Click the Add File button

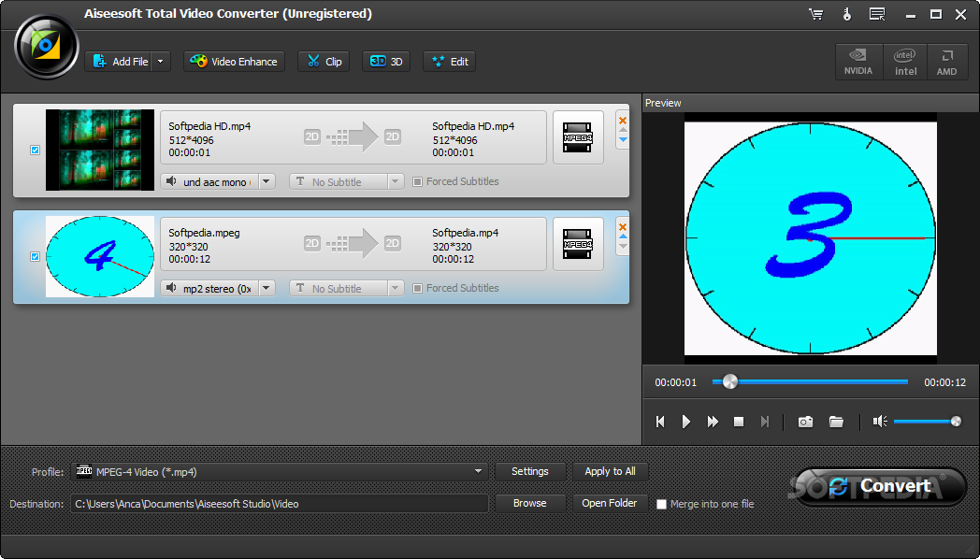pyautogui.click(x=120, y=61)
